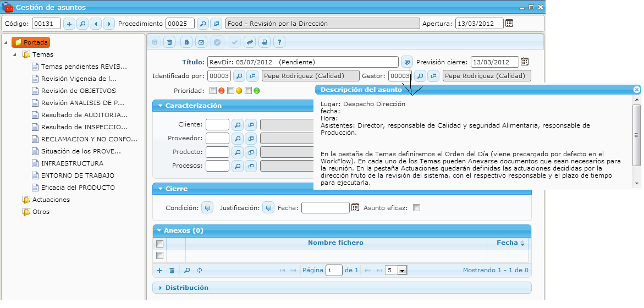Click scroll-down arrow in description popup
644x308 pixels.
coord(637,183)
